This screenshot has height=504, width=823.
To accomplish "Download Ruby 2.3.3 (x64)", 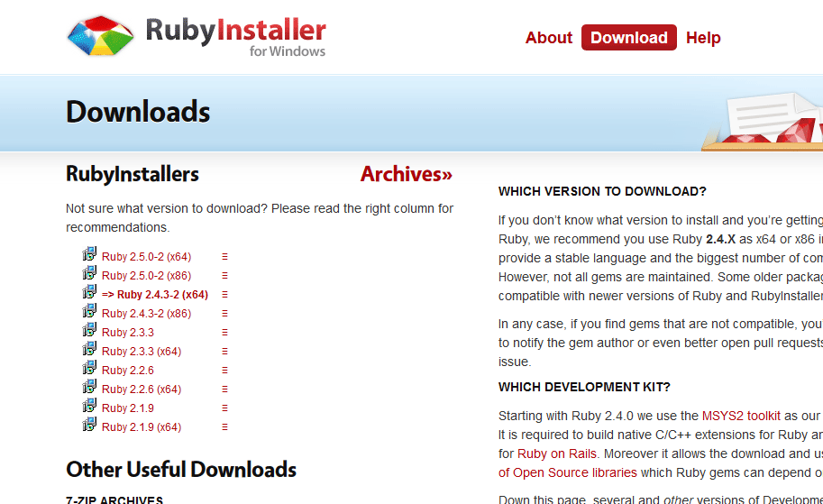I will point(142,352).
